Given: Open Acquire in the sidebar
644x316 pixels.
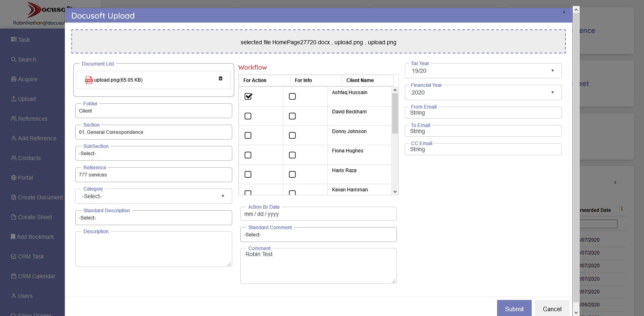Looking at the screenshot, I should point(24,79).
